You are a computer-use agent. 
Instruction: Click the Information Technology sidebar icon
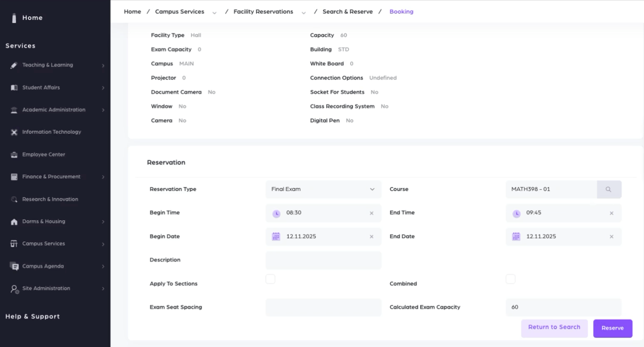click(14, 132)
